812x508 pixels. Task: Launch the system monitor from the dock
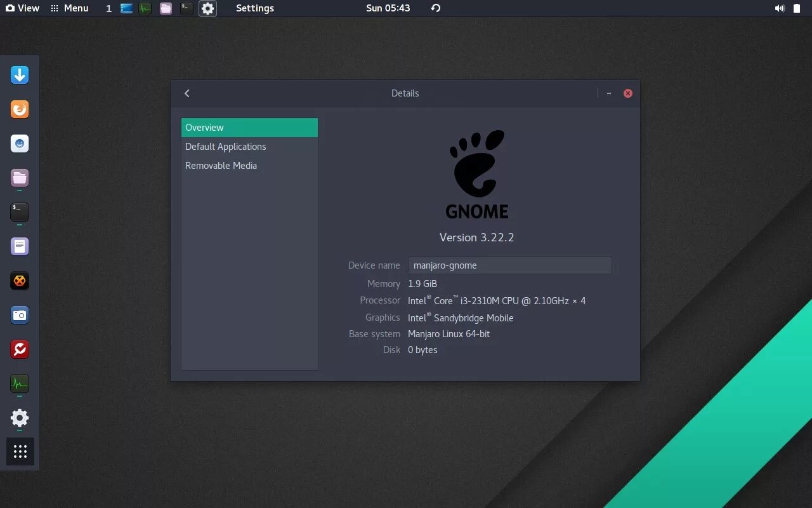[20, 384]
